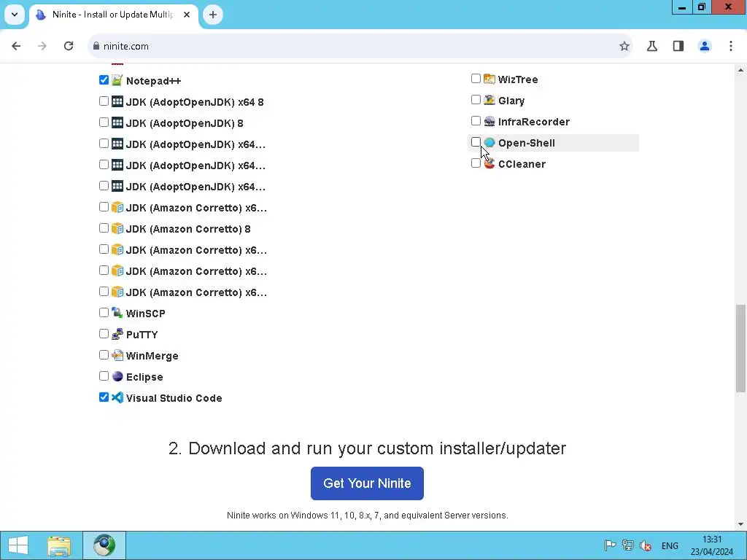This screenshot has height=560, width=747.
Task: Check the Eclipse checkbox
Action: [x=104, y=376]
